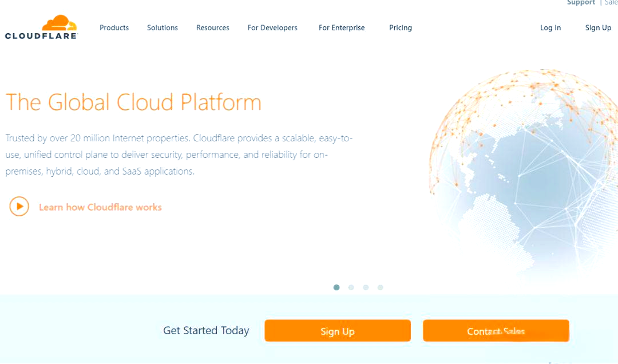Screen dimensions: 618x364
Task: Select the third carousel dot
Action: coord(366,287)
